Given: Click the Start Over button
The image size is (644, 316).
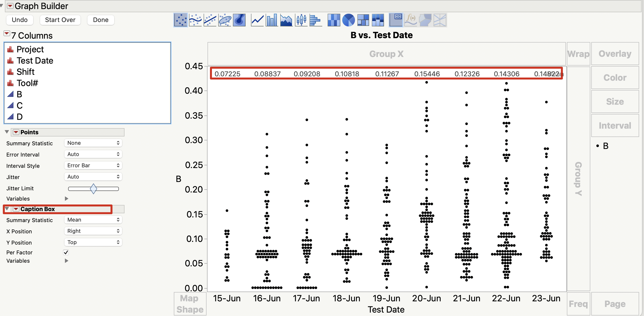Looking at the screenshot, I should 60,20.
